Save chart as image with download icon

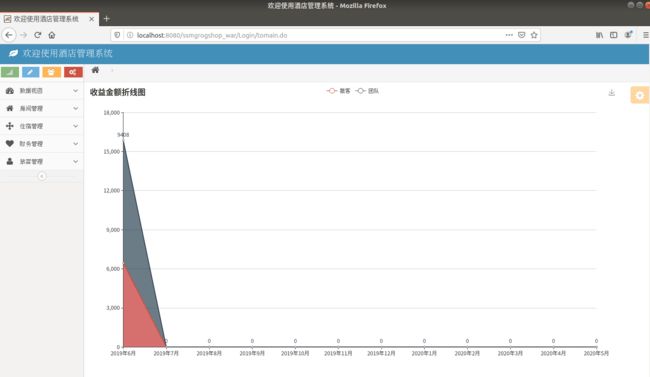(x=611, y=92)
